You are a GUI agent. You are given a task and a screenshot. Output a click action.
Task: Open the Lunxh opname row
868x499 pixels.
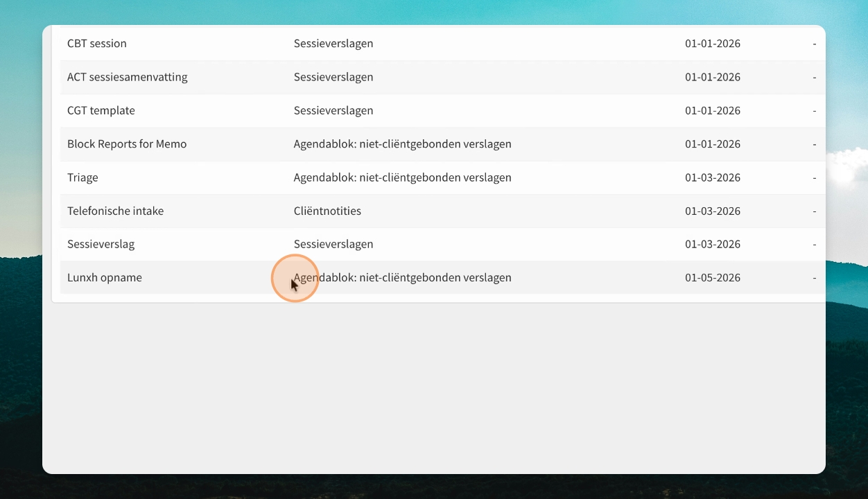(x=442, y=277)
